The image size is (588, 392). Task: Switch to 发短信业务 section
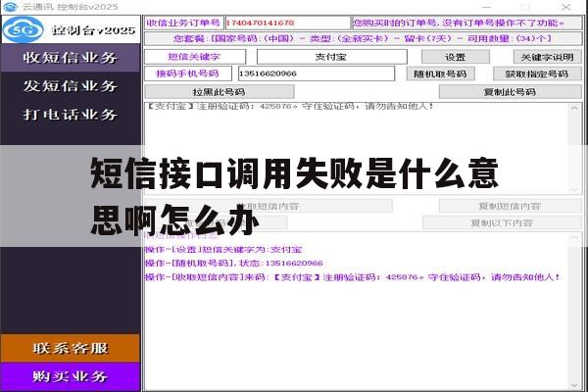point(71,86)
